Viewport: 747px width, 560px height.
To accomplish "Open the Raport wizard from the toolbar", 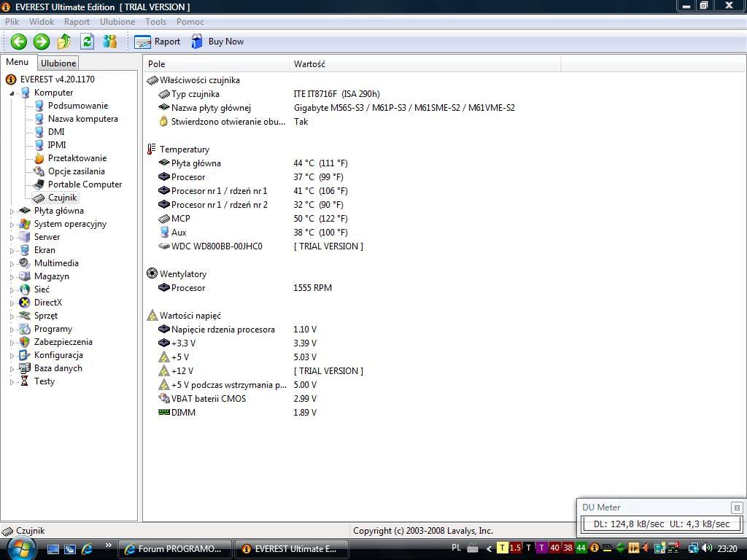I will 158,42.
